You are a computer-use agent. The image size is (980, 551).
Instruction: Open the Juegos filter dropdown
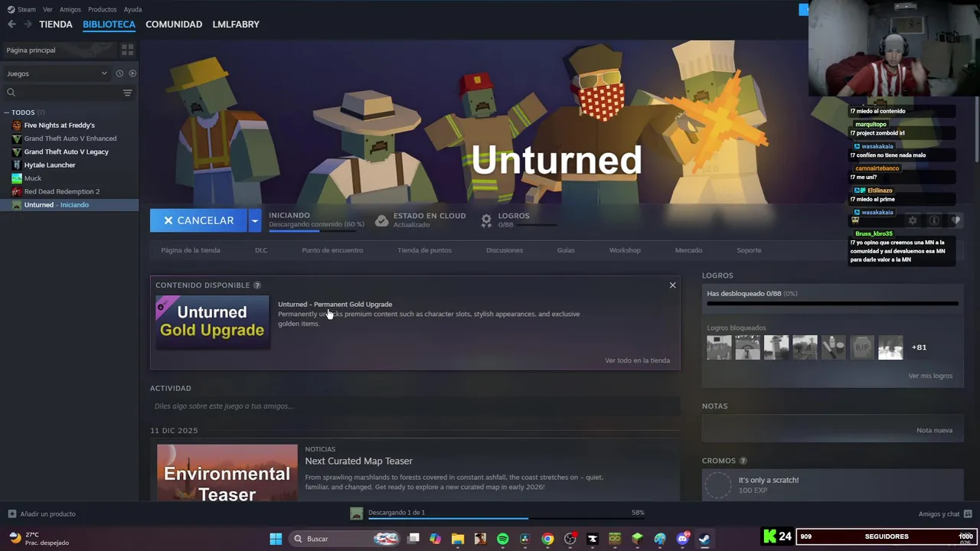click(x=57, y=73)
